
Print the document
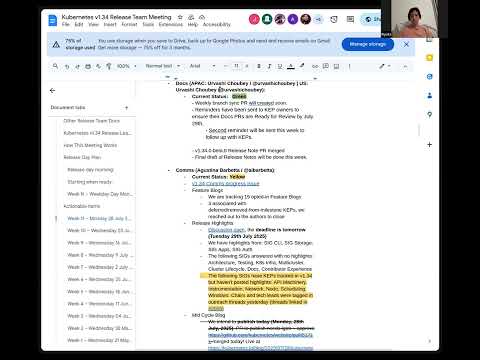(88, 66)
